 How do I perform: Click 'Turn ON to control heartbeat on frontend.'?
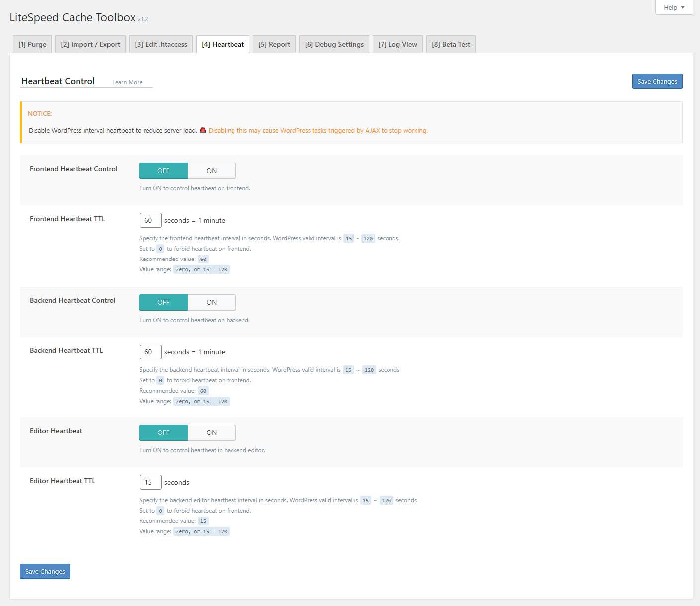pyautogui.click(x=195, y=188)
